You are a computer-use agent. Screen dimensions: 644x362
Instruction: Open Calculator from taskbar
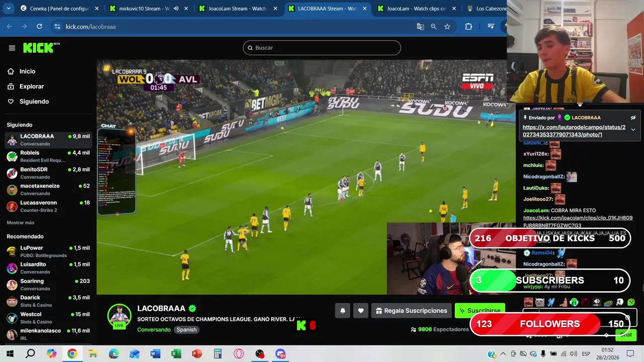coord(218,354)
